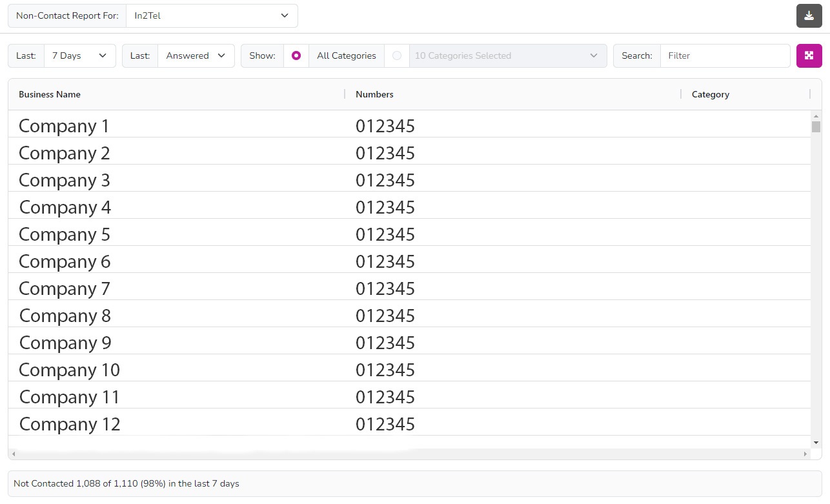Click the Search Filter input field
This screenshot has height=504, width=830.
[725, 55]
